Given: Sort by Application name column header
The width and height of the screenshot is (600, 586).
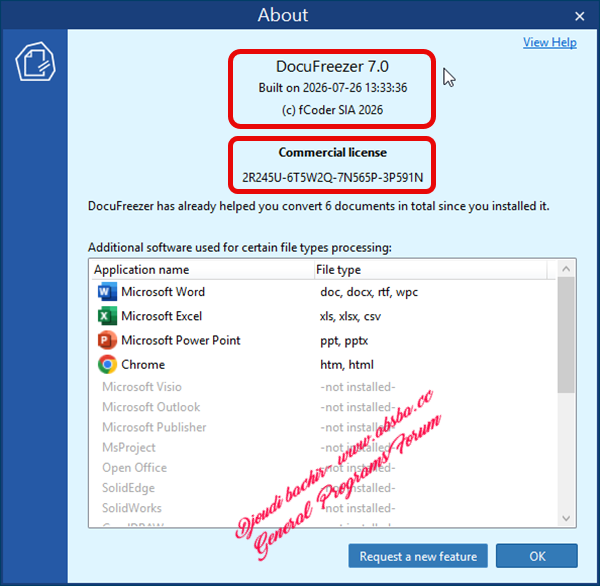Looking at the screenshot, I should (x=202, y=269).
